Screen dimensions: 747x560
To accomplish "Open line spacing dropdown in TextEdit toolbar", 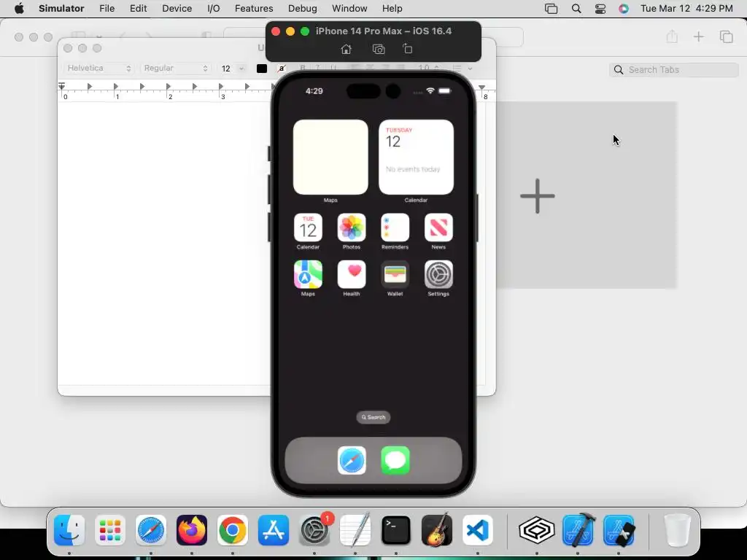I will click(429, 69).
